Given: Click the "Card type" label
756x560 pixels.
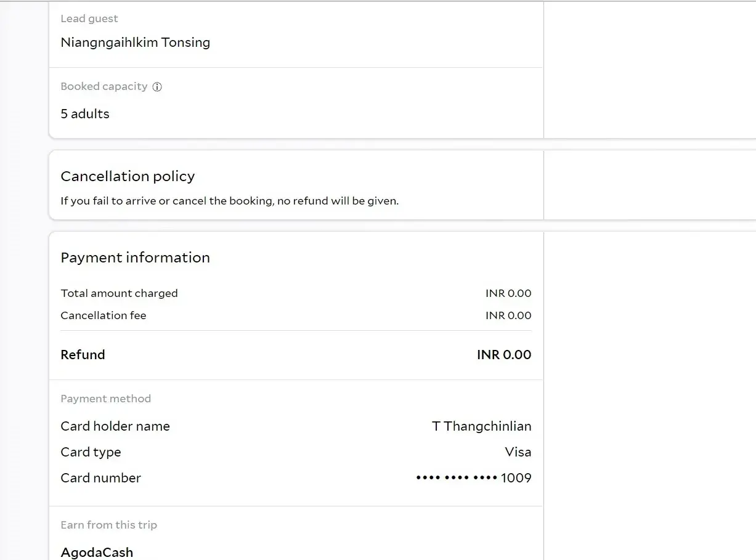Looking at the screenshot, I should [x=91, y=452].
